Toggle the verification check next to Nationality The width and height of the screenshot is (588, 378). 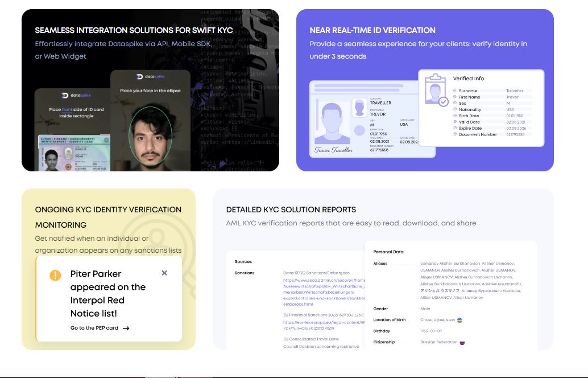pyautogui.click(x=455, y=109)
